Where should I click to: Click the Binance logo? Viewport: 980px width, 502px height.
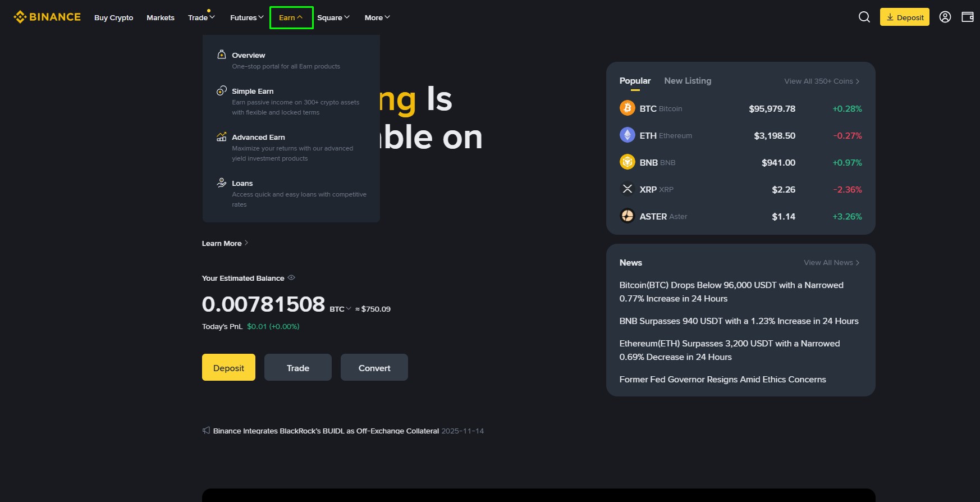coord(47,17)
